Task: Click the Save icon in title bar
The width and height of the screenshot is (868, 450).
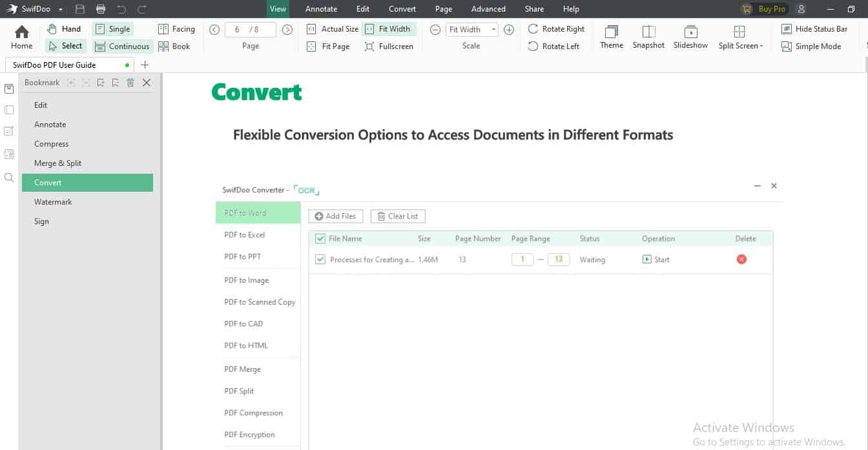Action: tap(80, 9)
